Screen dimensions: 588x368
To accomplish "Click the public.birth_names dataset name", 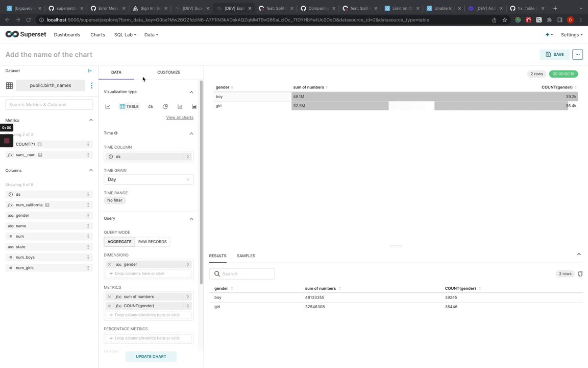I will coord(50,86).
